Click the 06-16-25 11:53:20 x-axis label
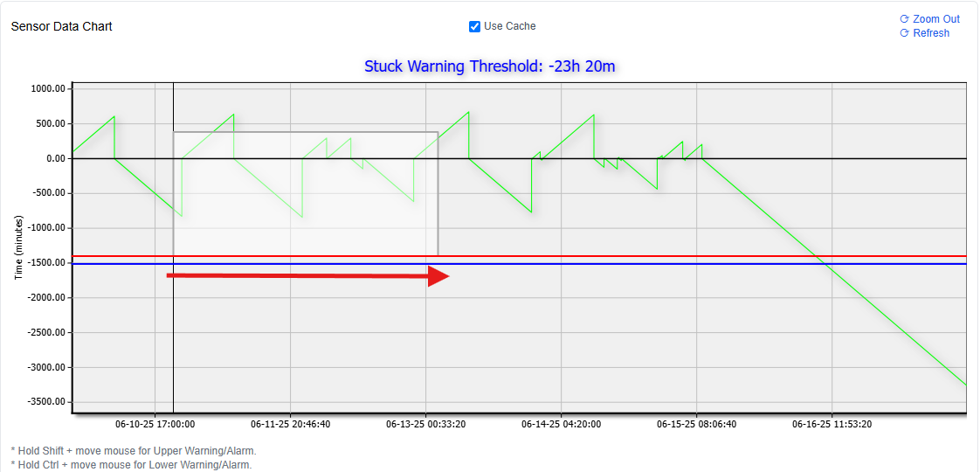This screenshot has height=472, width=980. [x=832, y=425]
